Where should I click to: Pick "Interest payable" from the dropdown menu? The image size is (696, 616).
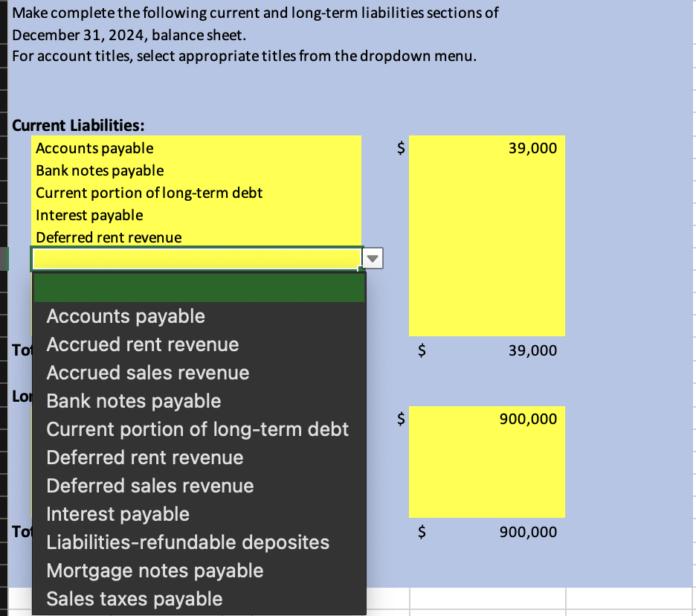coord(117,513)
